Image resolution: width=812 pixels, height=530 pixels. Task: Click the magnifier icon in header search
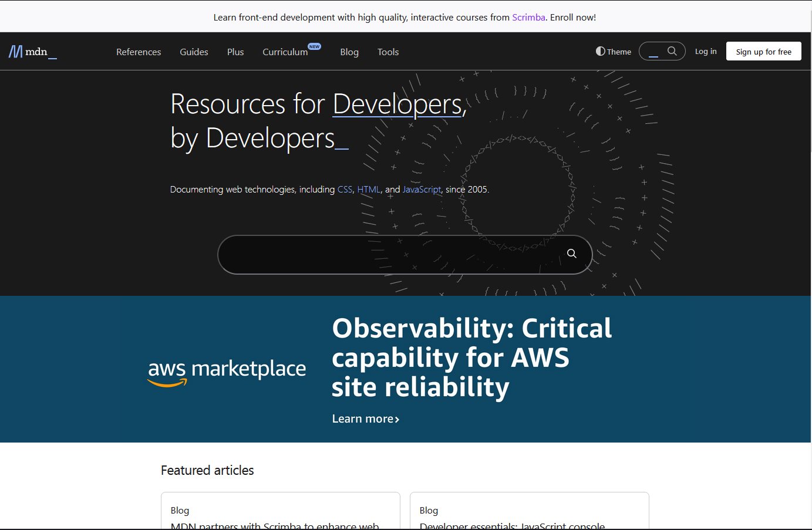(x=672, y=51)
